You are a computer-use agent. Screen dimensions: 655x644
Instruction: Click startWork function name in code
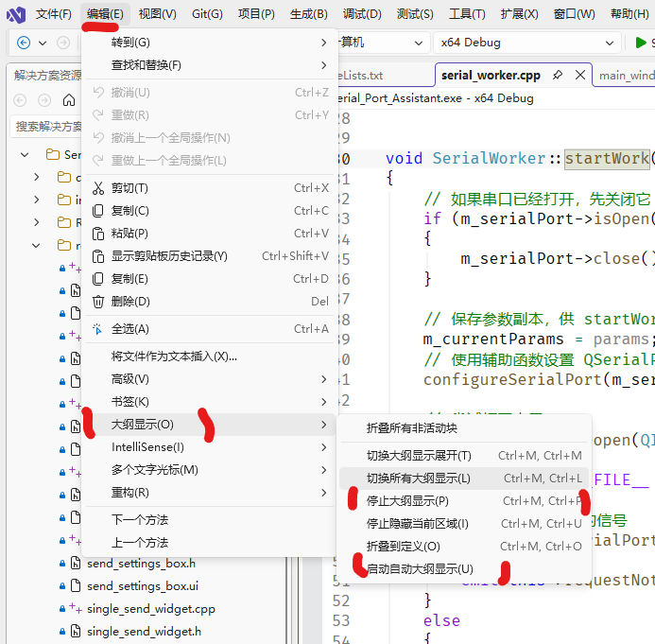[x=607, y=159]
